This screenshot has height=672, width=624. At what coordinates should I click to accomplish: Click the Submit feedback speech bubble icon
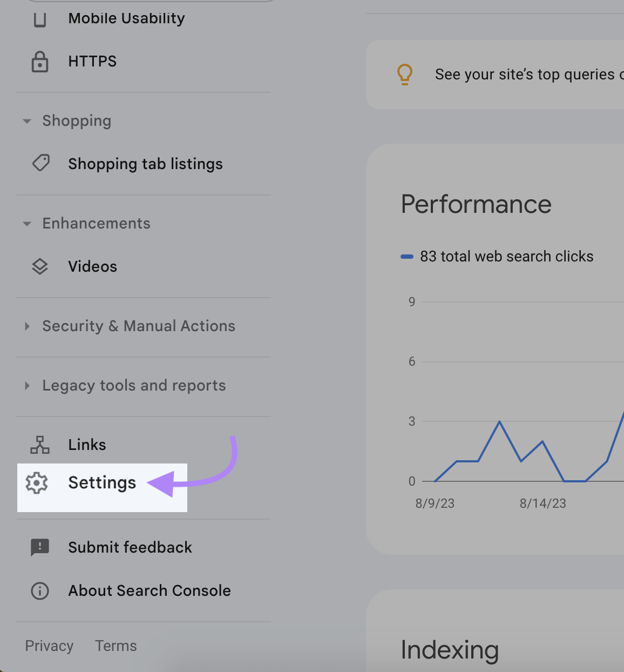(x=40, y=547)
